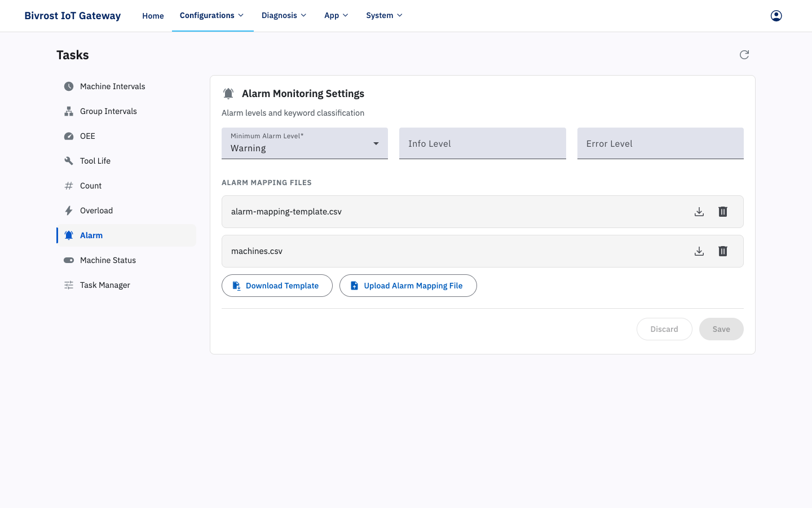Screen dimensions: 812x508
Task: Open Task Manager settings
Action: point(126,285)
